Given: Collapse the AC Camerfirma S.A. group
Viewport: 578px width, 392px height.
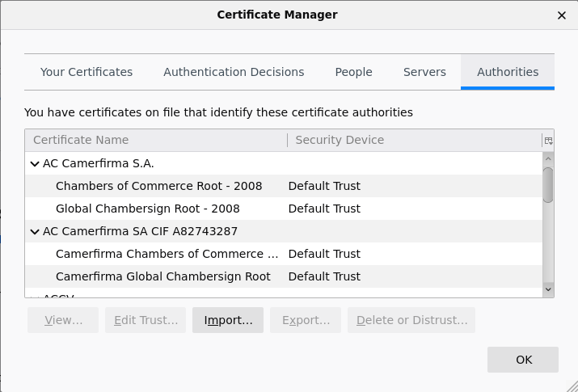Looking at the screenshot, I should tap(35, 163).
